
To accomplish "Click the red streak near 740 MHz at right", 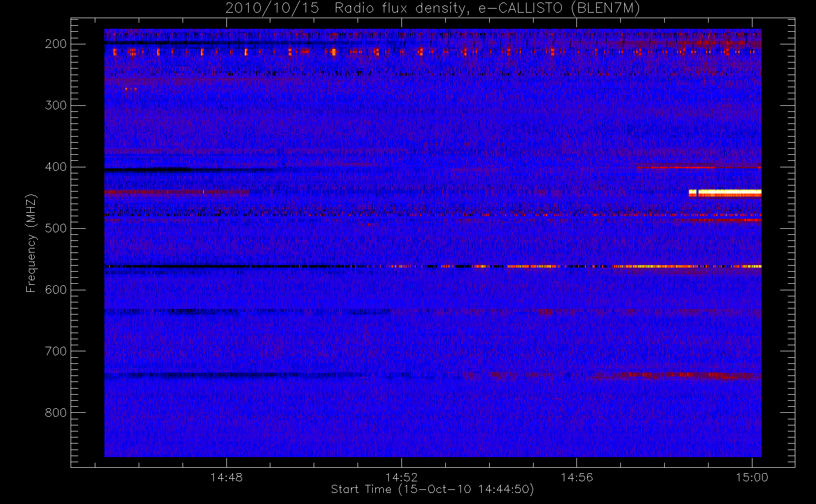I will click(693, 375).
